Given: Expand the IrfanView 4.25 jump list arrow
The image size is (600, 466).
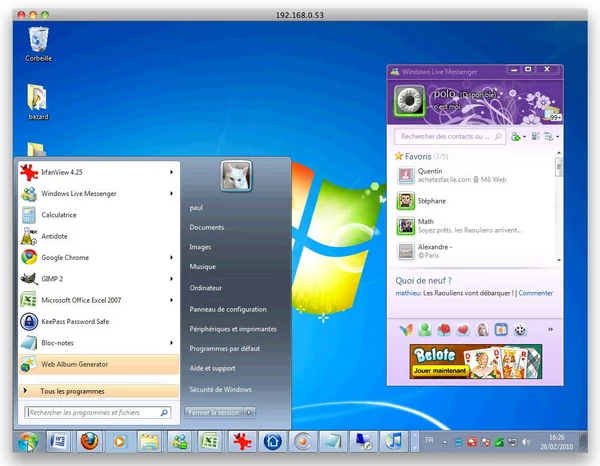Looking at the screenshot, I should [171, 172].
